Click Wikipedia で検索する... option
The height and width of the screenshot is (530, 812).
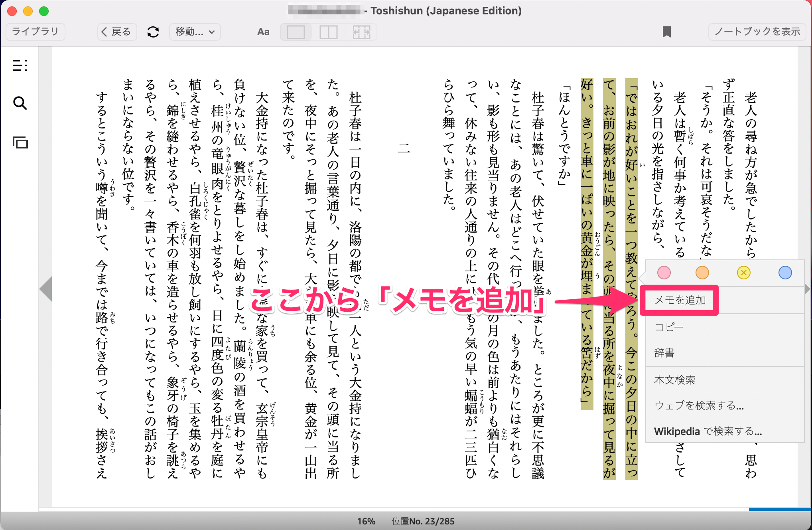tap(708, 431)
